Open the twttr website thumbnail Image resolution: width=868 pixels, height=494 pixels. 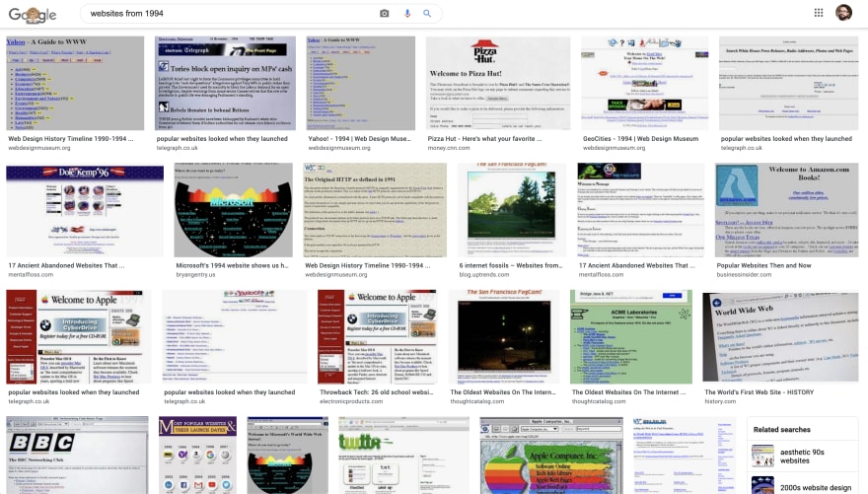pyautogui.click(x=403, y=456)
